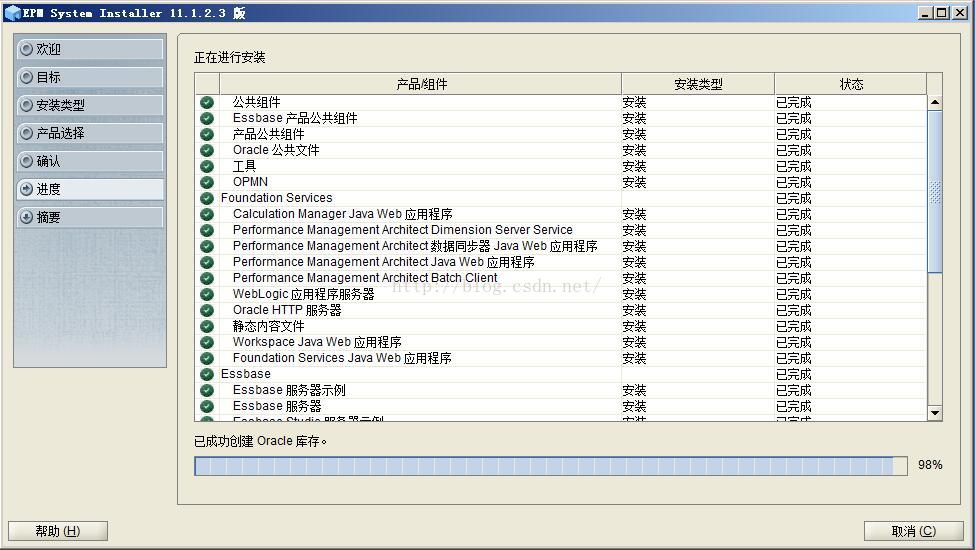
Task: Click check icon beside Calculation Manager Java Web
Action: [x=207, y=214]
